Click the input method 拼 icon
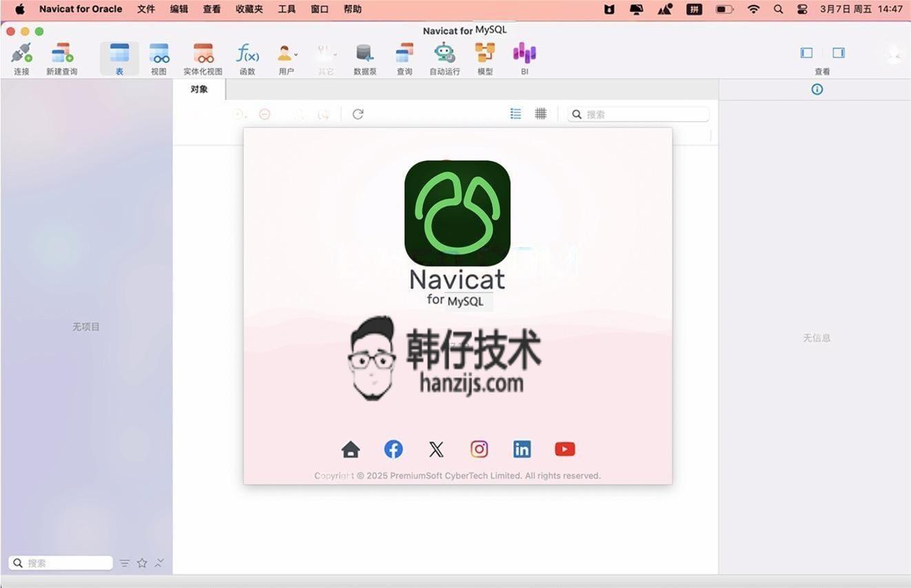 click(x=695, y=10)
